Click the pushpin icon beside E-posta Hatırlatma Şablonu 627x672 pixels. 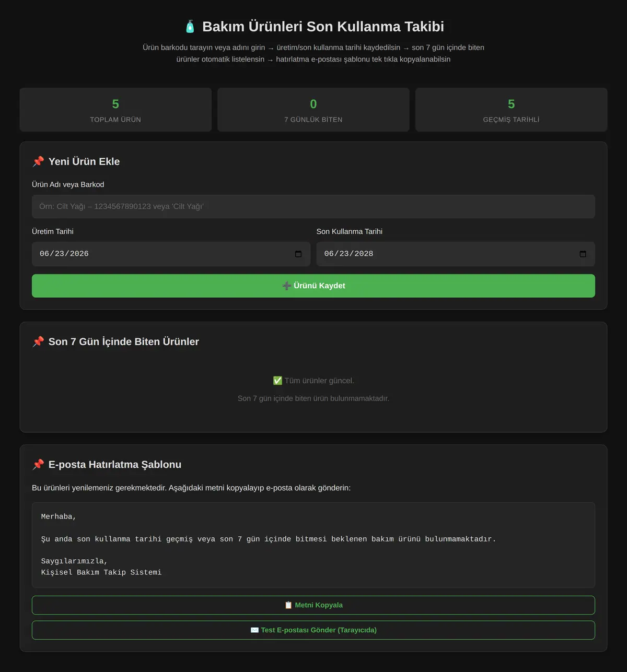[x=38, y=464]
